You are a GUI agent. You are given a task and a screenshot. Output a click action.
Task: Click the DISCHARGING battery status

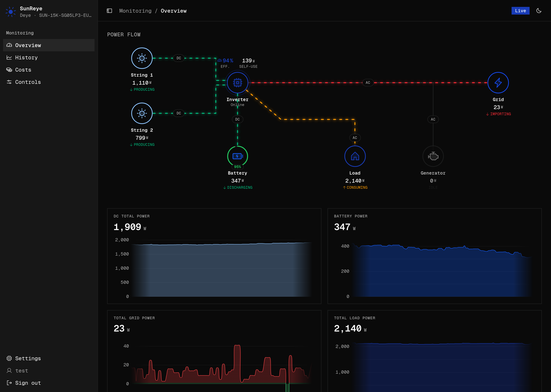238,188
